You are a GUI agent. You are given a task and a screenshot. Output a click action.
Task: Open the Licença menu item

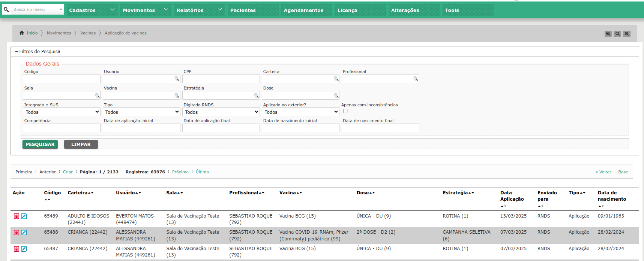360,10
